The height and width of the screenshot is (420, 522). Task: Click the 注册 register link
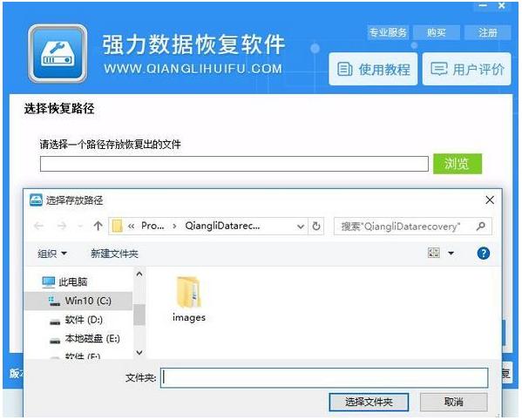(488, 32)
